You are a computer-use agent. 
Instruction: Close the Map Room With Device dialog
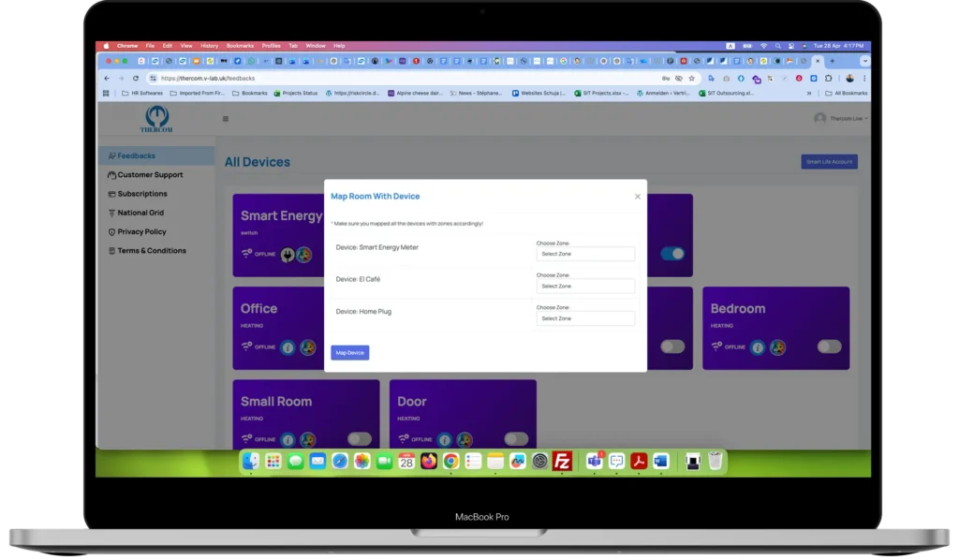[637, 197]
